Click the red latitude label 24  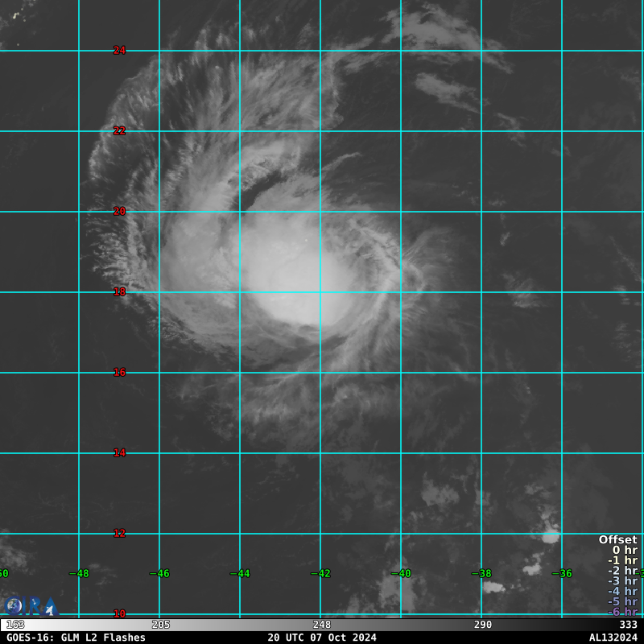[119, 51]
